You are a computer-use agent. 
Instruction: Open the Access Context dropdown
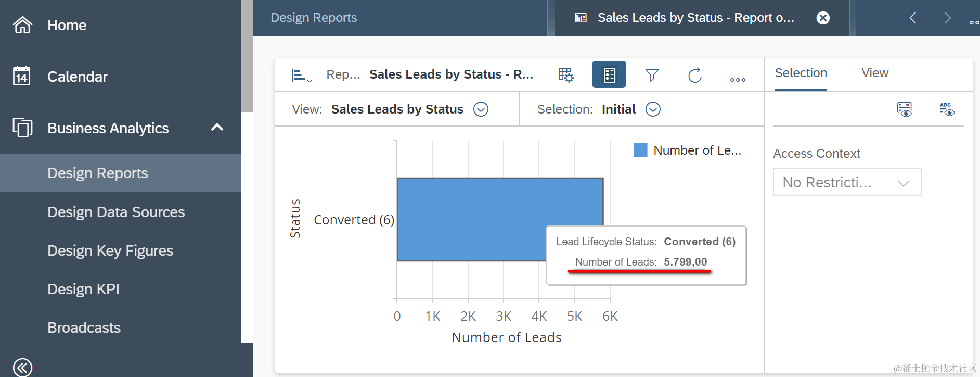(847, 182)
